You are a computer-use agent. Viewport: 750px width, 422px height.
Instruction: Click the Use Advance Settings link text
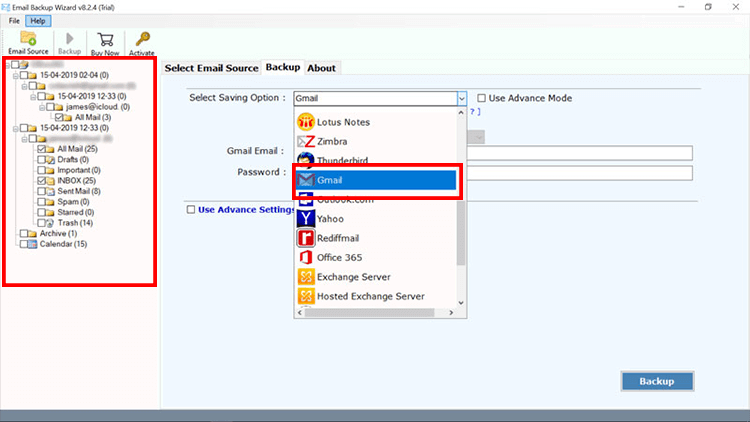tap(246, 210)
